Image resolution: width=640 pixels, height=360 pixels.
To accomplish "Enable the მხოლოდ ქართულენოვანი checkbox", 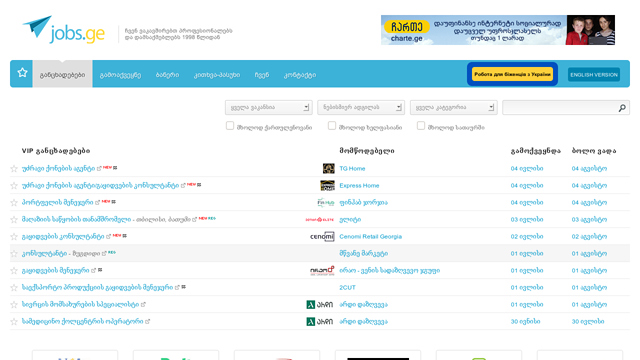I will point(230,126).
